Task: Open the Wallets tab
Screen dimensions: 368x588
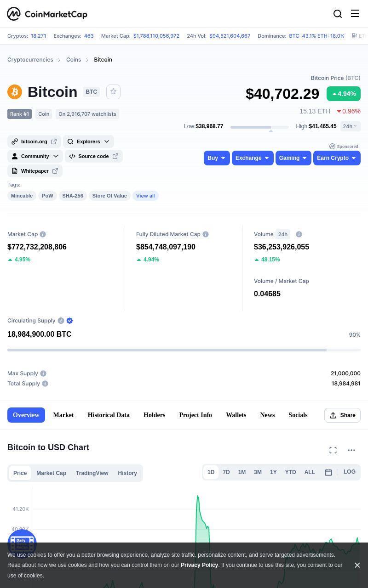Action: tap(236, 415)
